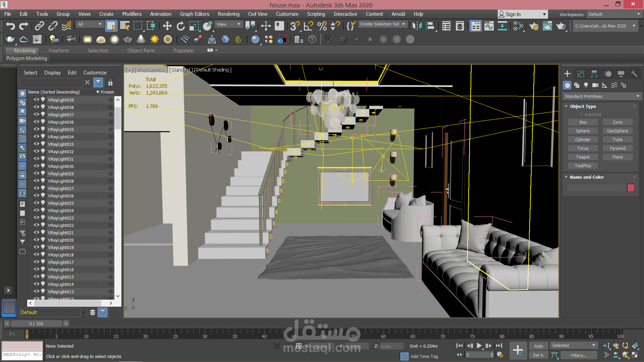This screenshot has width=644, height=362.
Task: Select the Select and Move tool
Action: 167,26
